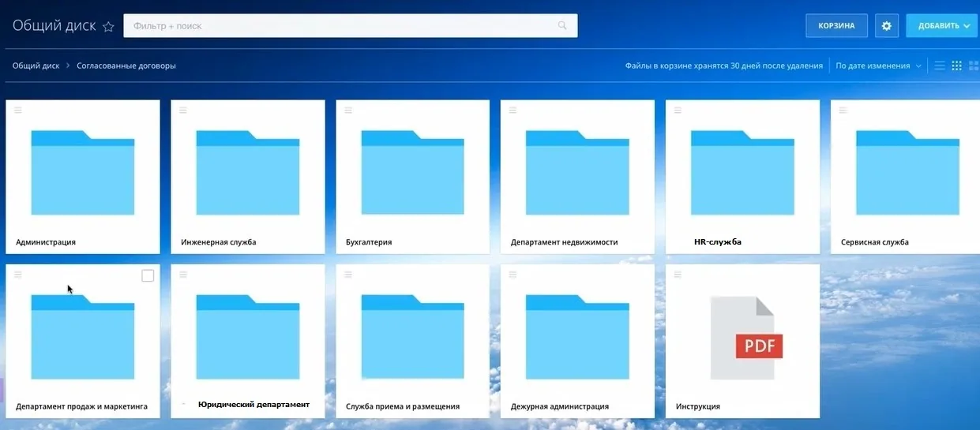Open the По дате изменения sort dropdown
980x430 pixels.
click(879, 65)
